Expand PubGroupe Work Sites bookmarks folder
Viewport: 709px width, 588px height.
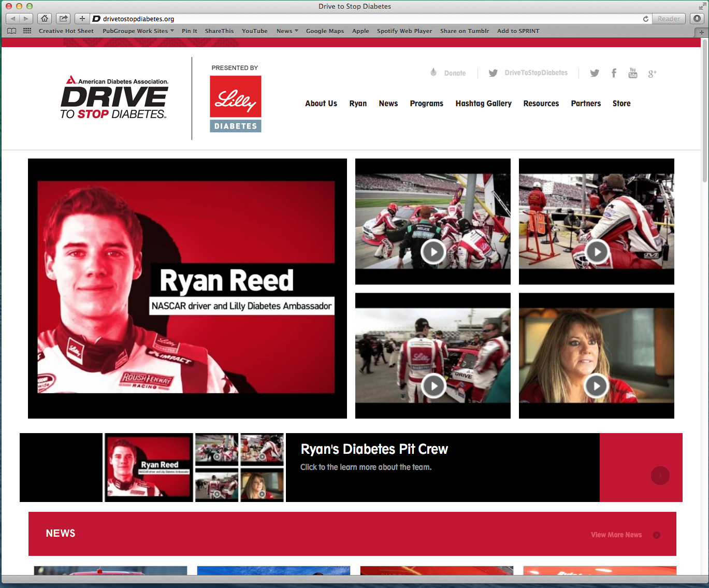138,31
